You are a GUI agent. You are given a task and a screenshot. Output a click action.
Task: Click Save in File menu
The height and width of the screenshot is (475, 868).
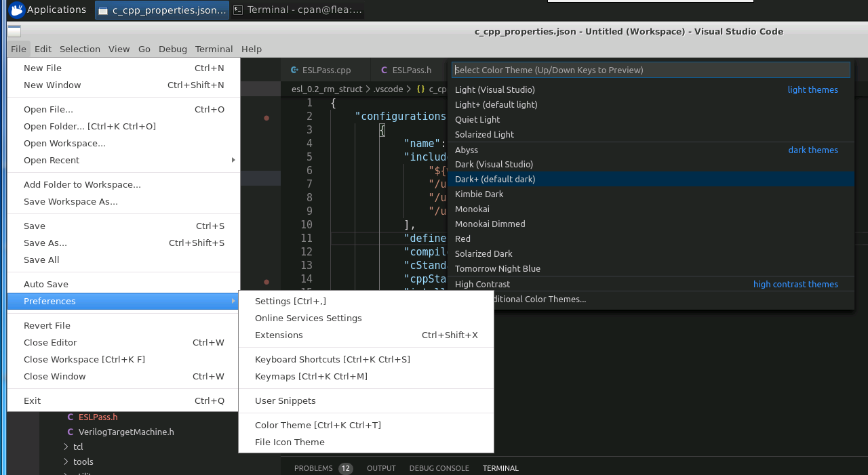point(124,226)
